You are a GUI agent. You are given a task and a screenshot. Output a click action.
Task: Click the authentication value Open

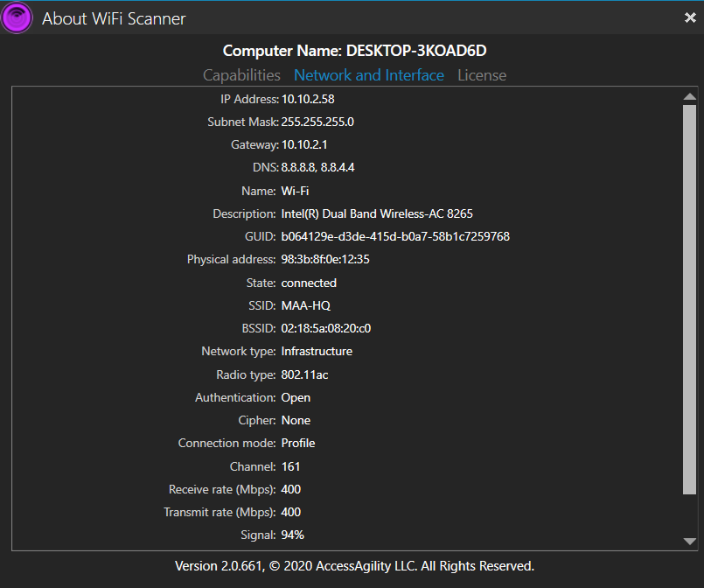(296, 398)
